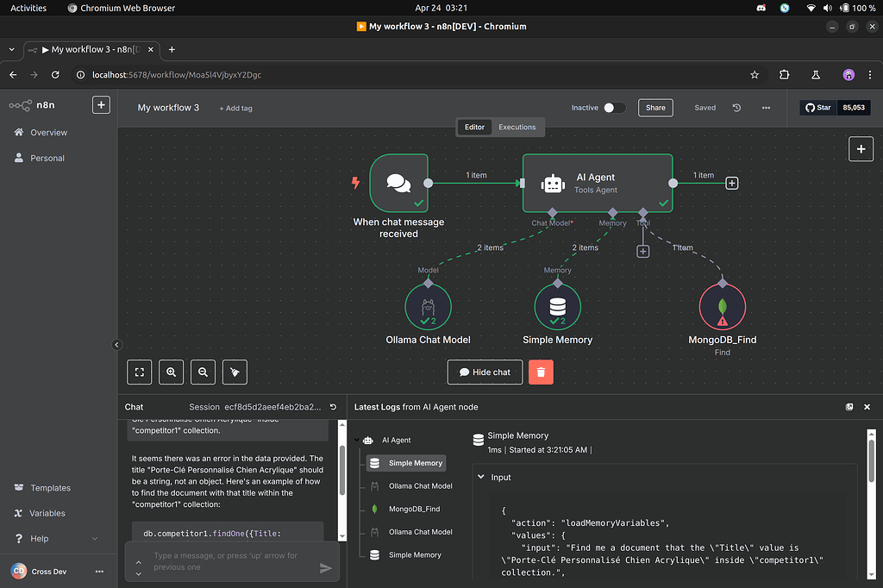Open the pop-out logs panel icon
The width and height of the screenshot is (883, 588).
click(x=849, y=406)
